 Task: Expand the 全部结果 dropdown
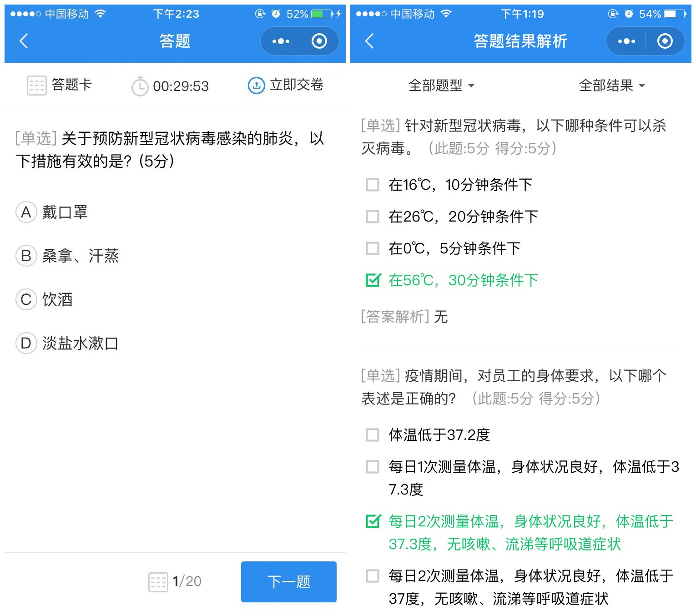[x=612, y=86]
